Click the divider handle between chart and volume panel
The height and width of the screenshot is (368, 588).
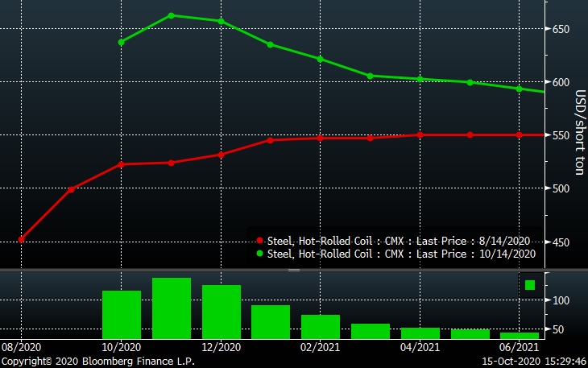click(x=294, y=270)
